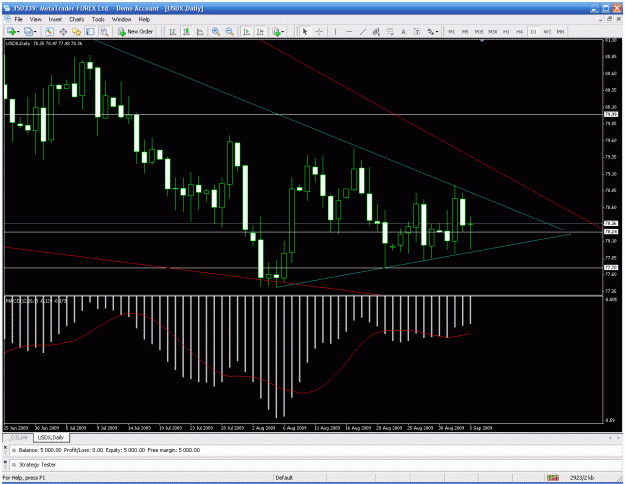Switch to W1 weekly timeframe
The height and width of the screenshot is (484, 625).
click(547, 31)
